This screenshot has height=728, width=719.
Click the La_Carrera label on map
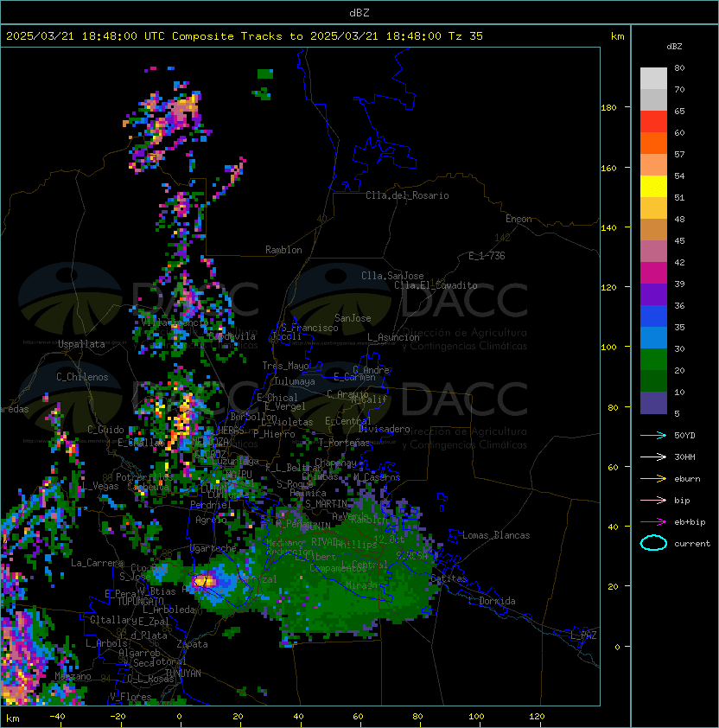point(98,563)
